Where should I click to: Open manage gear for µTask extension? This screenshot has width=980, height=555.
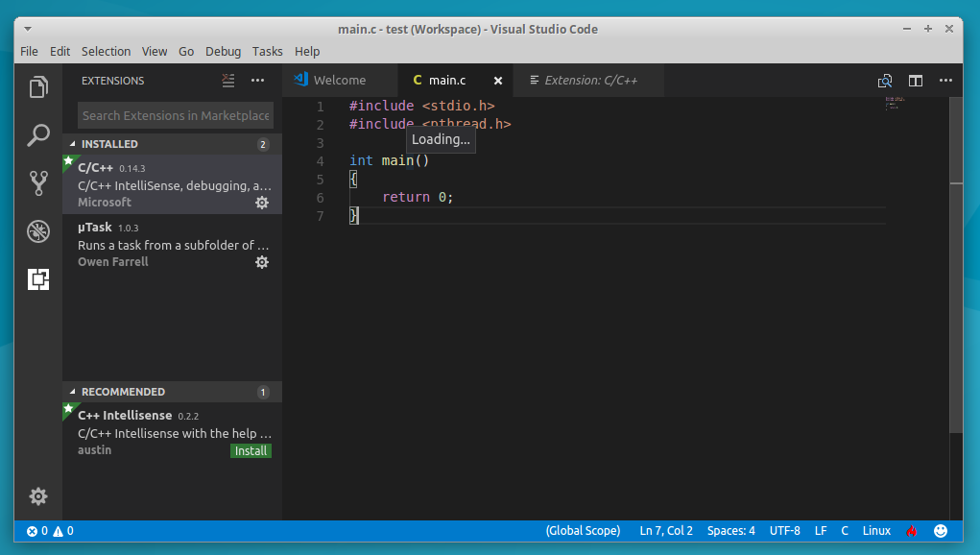click(x=262, y=262)
